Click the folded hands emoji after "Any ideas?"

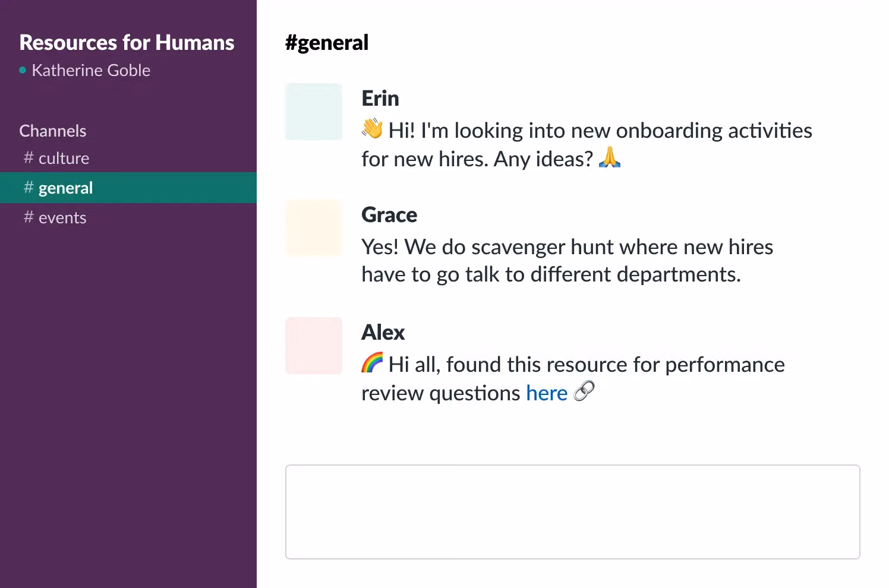pyautogui.click(x=610, y=158)
